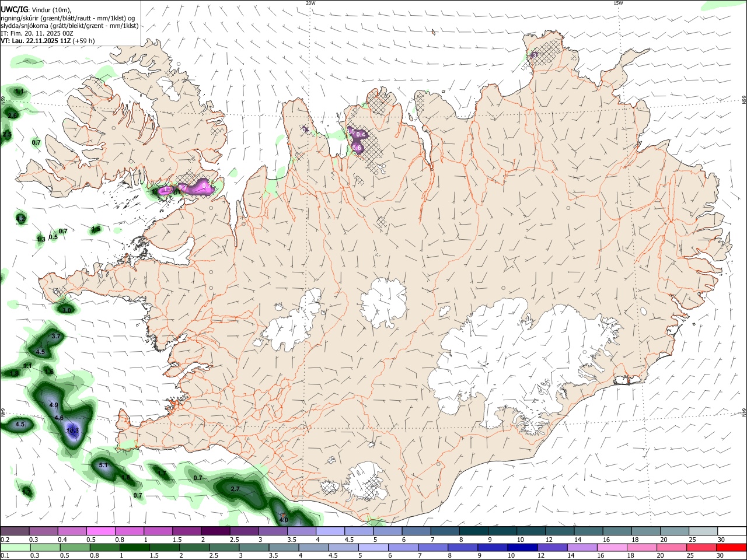The height and width of the screenshot is (560, 747).
Task: Click the 2.6 rain value on the map
Action: click(x=12, y=116)
